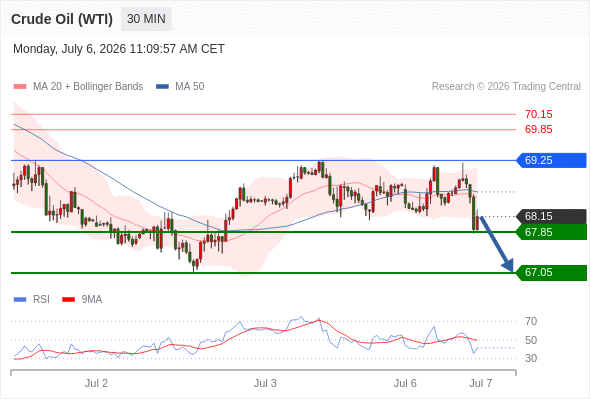Click the Crude Oil (WTI) title
The image size is (590, 400).
pyautogui.click(x=62, y=19)
